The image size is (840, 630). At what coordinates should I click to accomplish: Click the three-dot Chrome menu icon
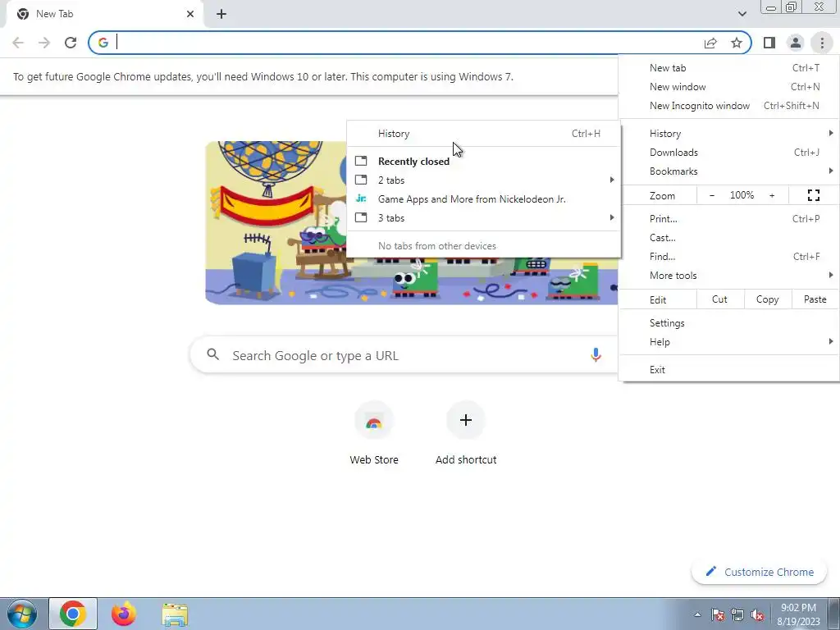coord(822,43)
